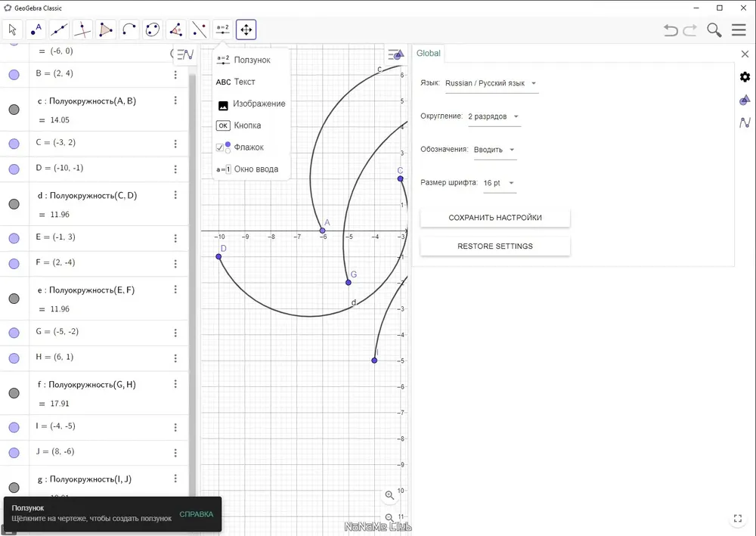Choose Флажок (checkbox) tool from menu
Image resolution: width=756 pixels, height=536 pixels.
[x=249, y=147]
